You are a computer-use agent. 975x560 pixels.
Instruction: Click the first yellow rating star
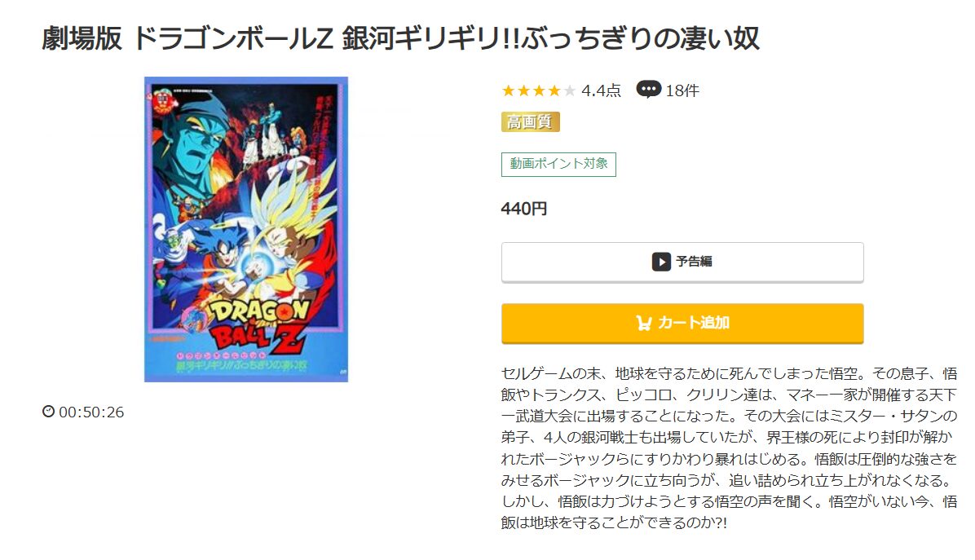pyautogui.click(x=508, y=90)
